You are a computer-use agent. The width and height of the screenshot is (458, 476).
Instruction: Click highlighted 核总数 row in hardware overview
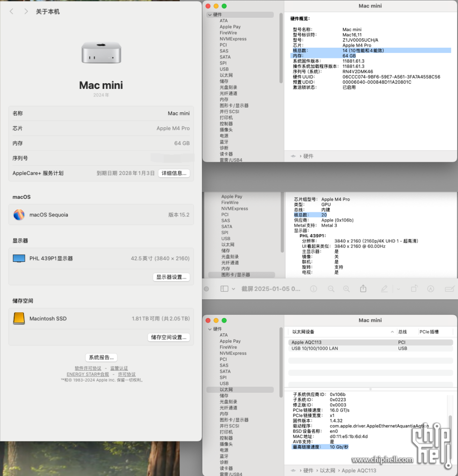(371, 50)
